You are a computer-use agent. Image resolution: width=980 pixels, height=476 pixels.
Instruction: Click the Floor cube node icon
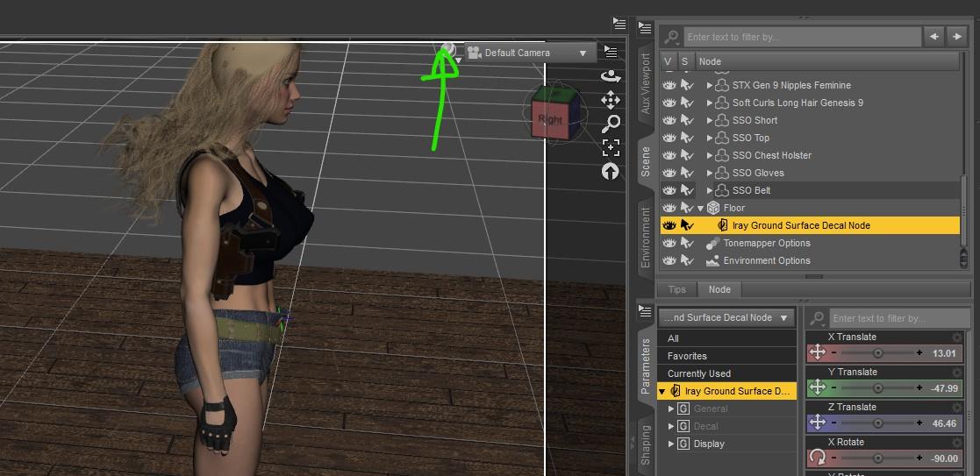pos(713,208)
